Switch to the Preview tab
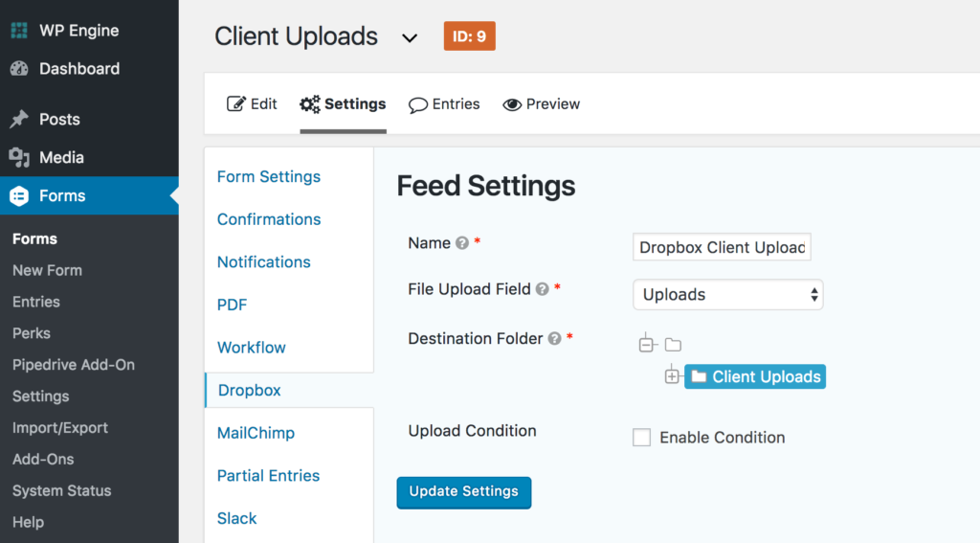The image size is (980, 543). point(542,103)
